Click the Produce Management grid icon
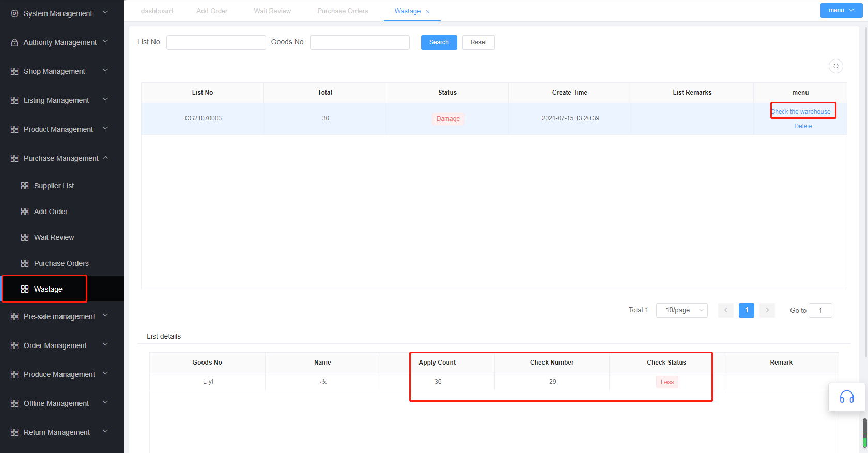 [14, 374]
